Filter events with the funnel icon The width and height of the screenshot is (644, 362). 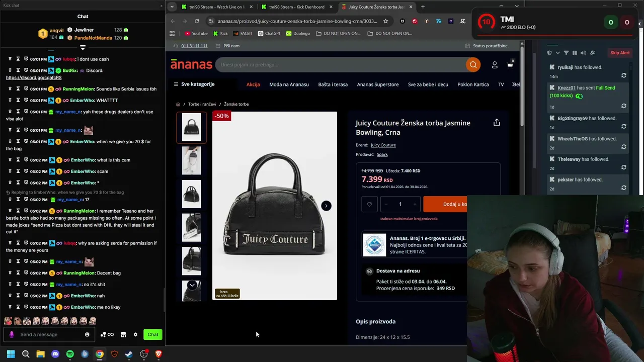[x=566, y=53]
